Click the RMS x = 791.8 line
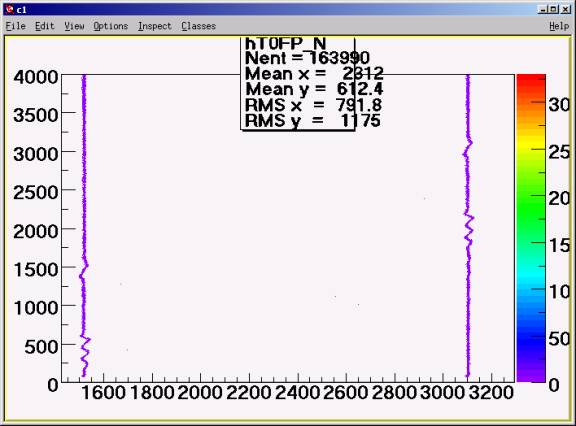Image resolution: width=576 pixels, height=426 pixels. pos(313,105)
